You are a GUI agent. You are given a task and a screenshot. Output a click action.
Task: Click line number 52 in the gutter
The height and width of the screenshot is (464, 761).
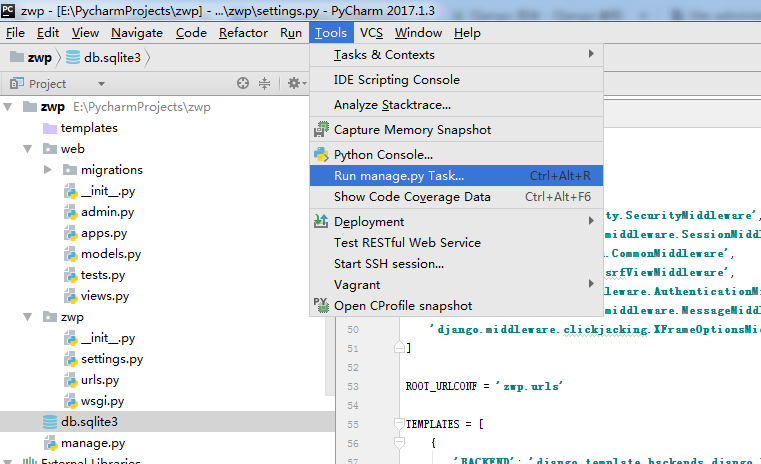click(353, 367)
